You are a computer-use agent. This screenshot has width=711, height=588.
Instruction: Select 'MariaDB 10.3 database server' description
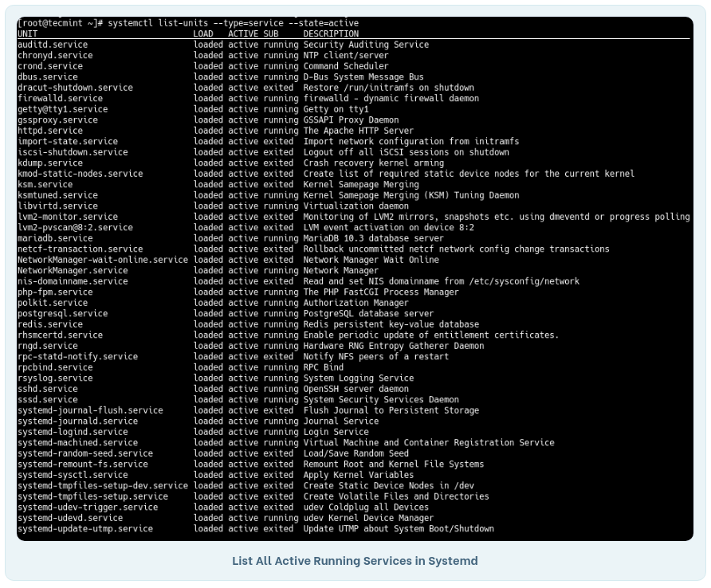pos(373,238)
